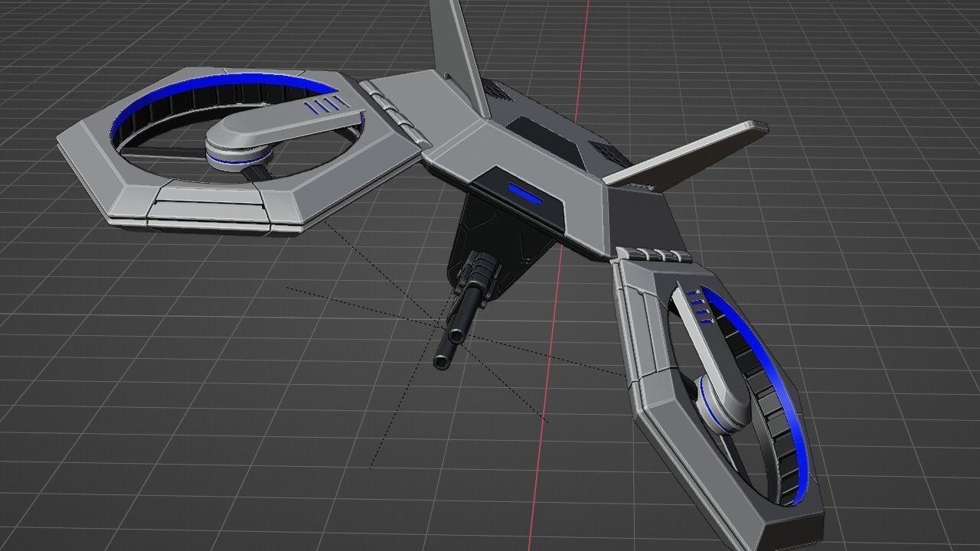
Task: Click the blue light strip on the fuselage
Action: [x=525, y=194]
